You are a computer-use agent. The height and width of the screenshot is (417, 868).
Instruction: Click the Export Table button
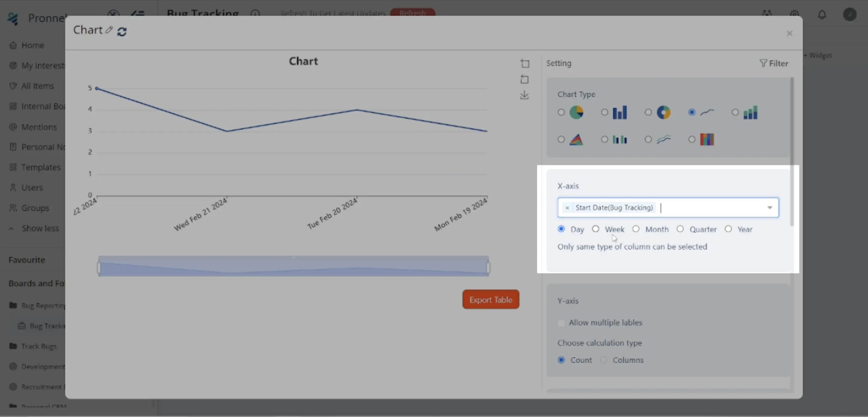pos(491,299)
